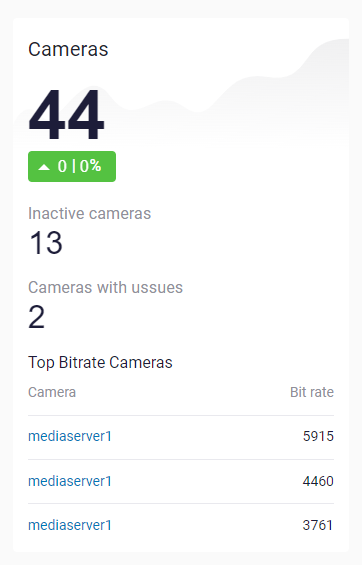
Task: Sort by the Bit rate column header
Action: [312, 392]
